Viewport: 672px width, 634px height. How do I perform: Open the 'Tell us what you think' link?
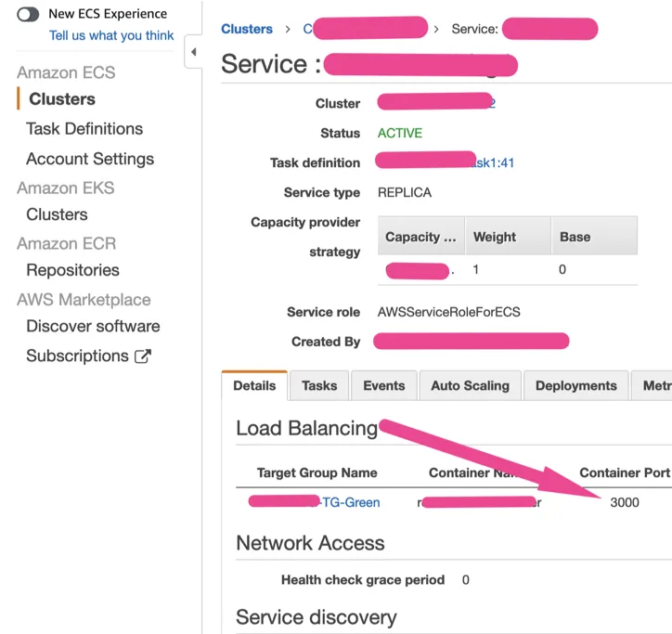click(111, 35)
